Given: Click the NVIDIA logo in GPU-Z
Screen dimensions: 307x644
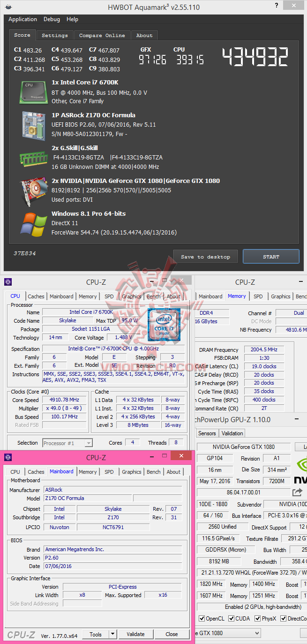Looking at the screenshot, I should coord(300,470).
